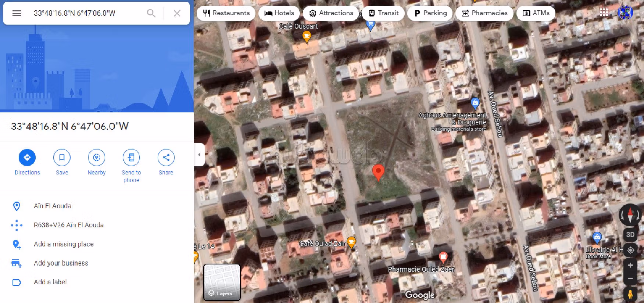Filter map by Restaurants
The height and width of the screenshot is (303, 644).
click(226, 13)
